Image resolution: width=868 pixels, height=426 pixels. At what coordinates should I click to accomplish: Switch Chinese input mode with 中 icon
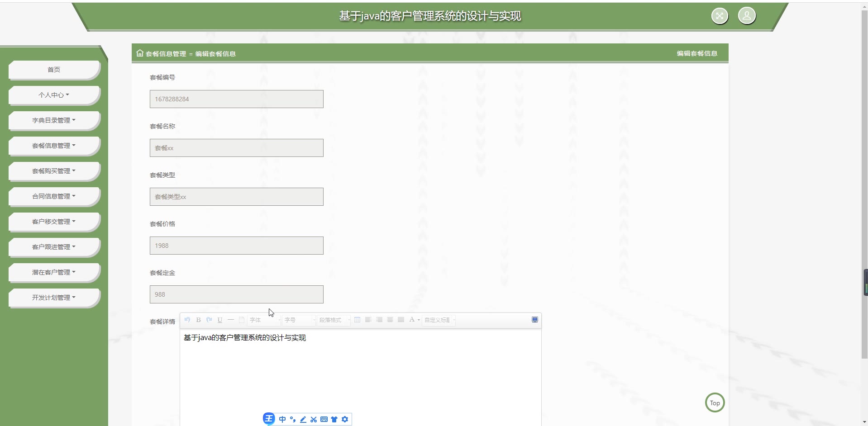tap(282, 419)
